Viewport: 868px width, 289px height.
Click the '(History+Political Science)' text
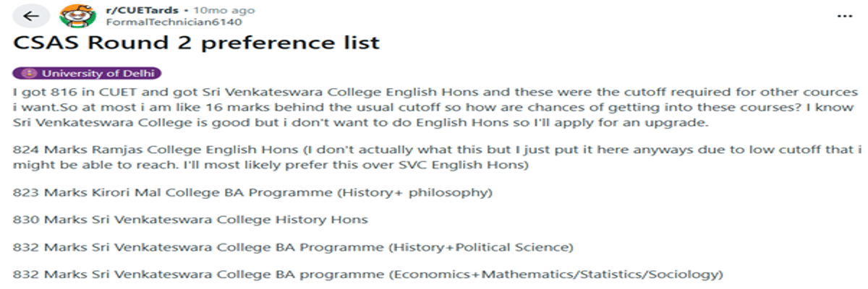coord(481,247)
